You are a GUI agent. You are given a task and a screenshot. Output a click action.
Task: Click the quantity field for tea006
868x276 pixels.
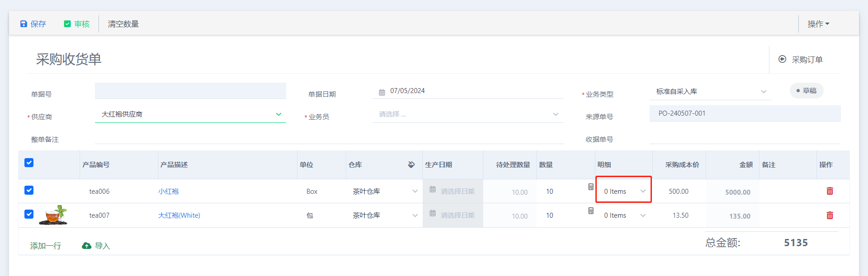pos(562,192)
